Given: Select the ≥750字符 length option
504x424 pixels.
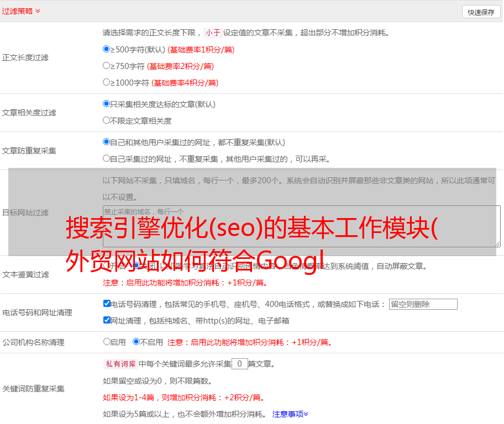Looking at the screenshot, I should pyautogui.click(x=107, y=66).
